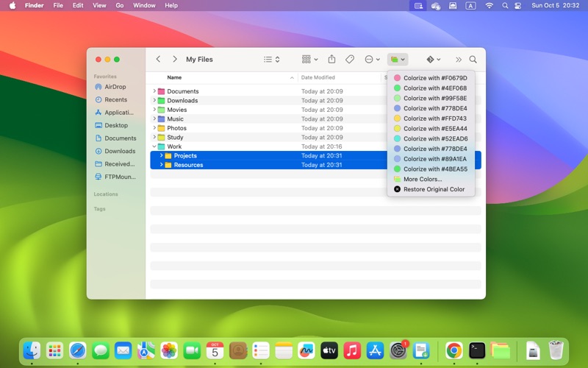Open the folder colorizer toolbar button
This screenshot has height=368, width=588.
[397, 60]
